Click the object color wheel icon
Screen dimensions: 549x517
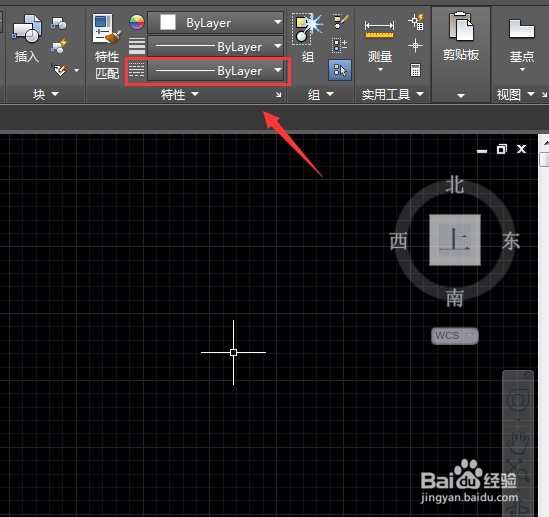click(137, 22)
